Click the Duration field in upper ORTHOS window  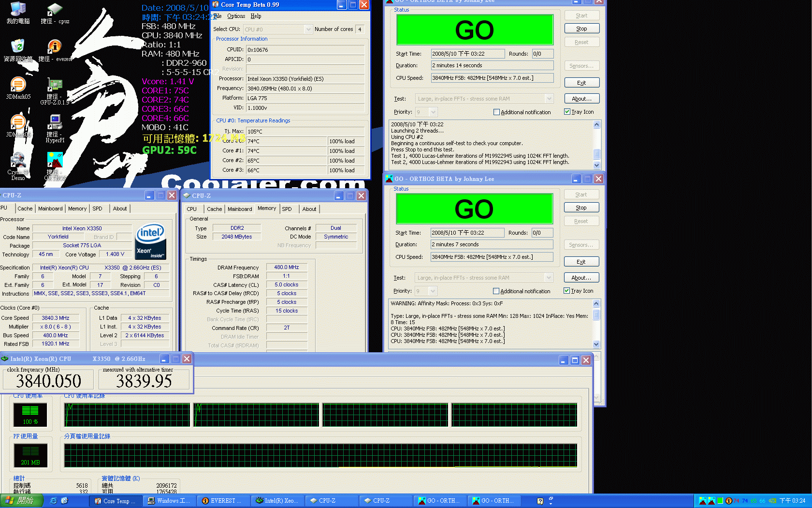tap(492, 65)
